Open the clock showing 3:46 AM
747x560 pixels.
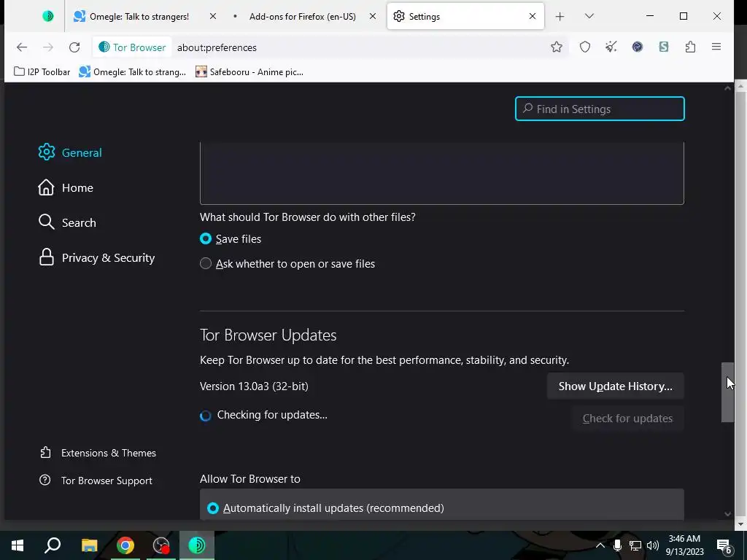[x=684, y=545]
